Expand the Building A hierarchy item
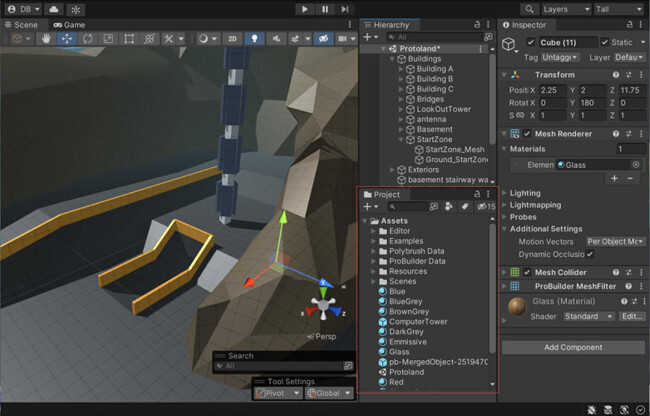 point(401,69)
